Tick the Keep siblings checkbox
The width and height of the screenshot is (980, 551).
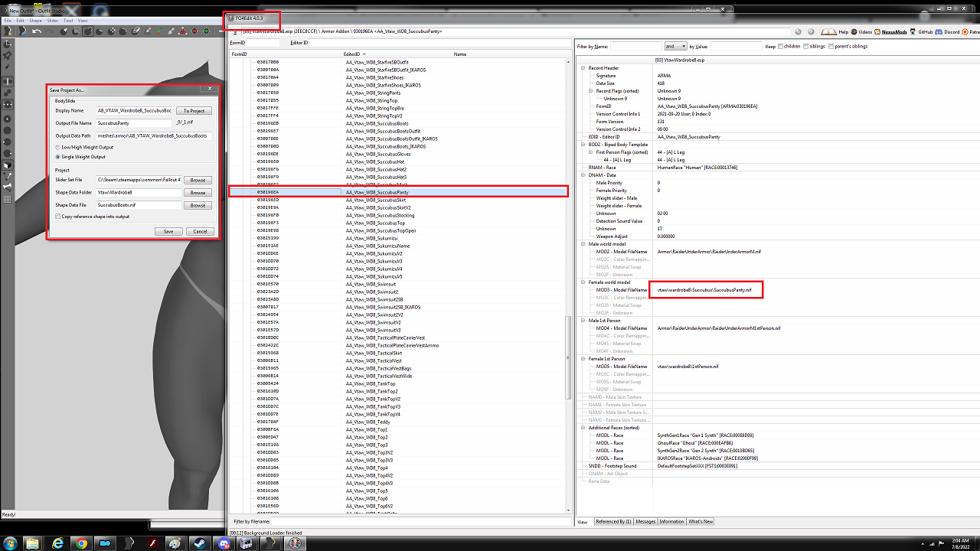pyautogui.click(x=807, y=47)
